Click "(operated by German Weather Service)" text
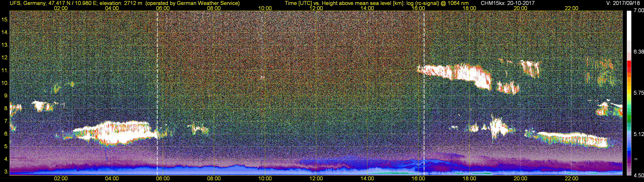Screen dimensions: 644x182 click(192, 3)
